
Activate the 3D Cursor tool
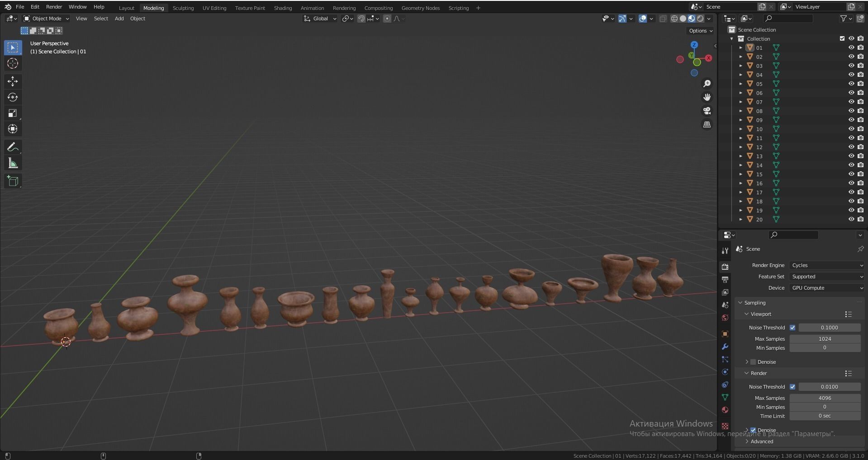click(13, 64)
